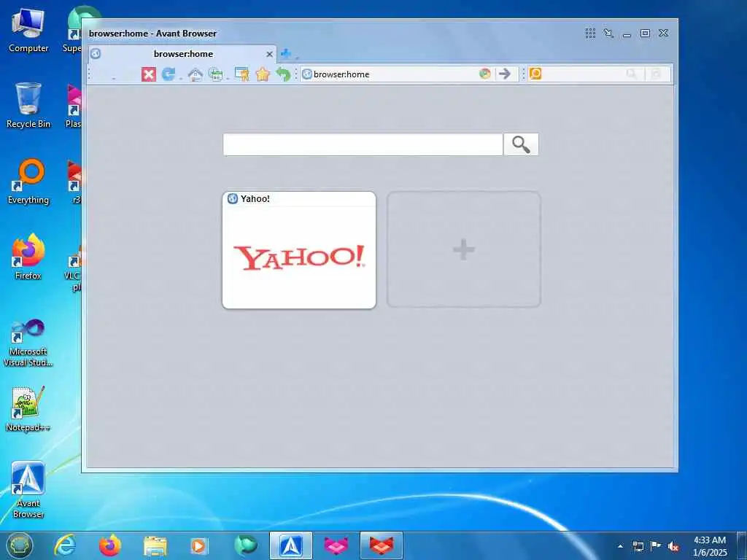This screenshot has width=747, height=560.
Task: Click the pink fox taskbar icon
Action: point(336,545)
